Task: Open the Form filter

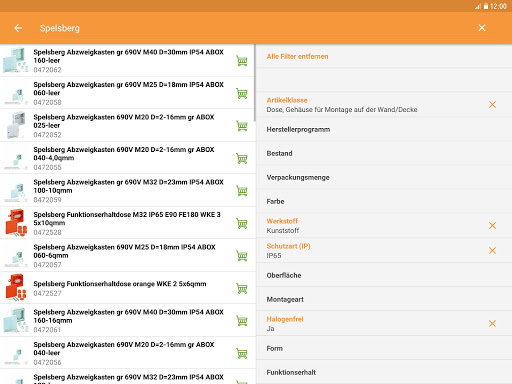Action: (384, 348)
